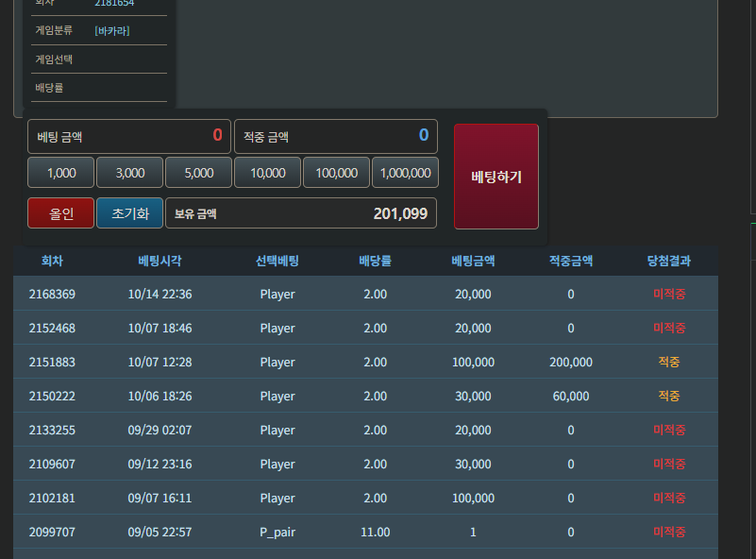
Task: Click the 선택베팅 column header
Action: tap(277, 261)
